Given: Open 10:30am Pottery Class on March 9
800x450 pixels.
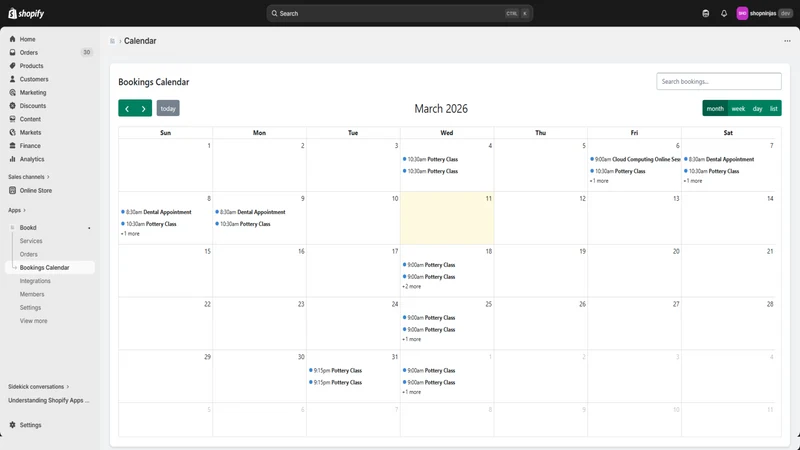Looking at the screenshot, I should (243, 224).
